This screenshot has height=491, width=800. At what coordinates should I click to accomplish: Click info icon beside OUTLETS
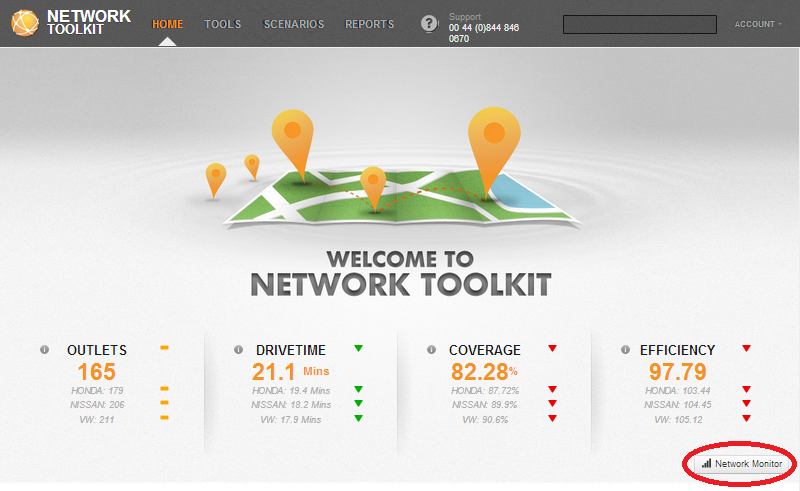tap(44, 350)
